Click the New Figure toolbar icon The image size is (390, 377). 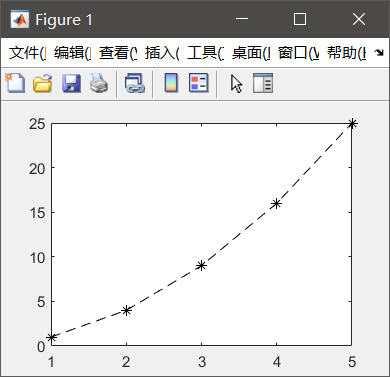tap(15, 83)
